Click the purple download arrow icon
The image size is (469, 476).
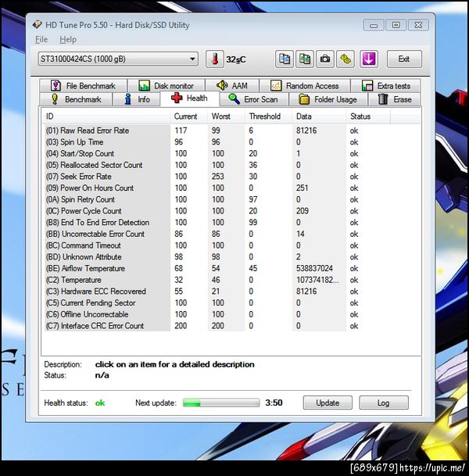(369, 59)
